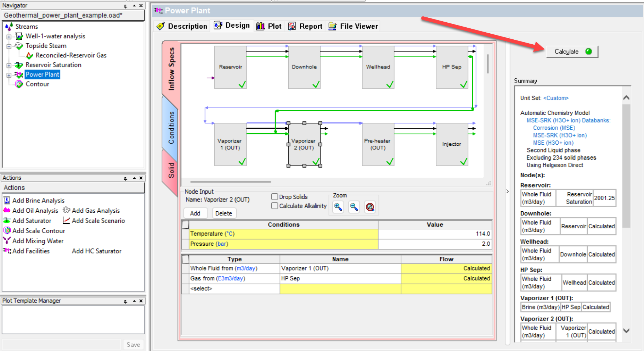Click the Add Oil Analysis icon
Screen dimensions: 644x351
coord(7,210)
